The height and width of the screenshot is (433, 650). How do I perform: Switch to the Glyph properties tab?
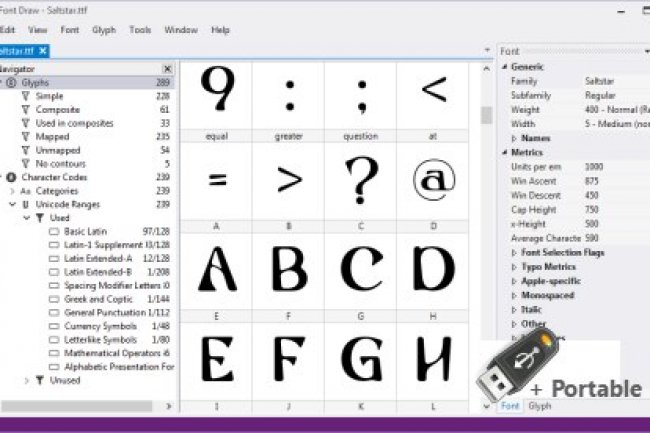[x=539, y=406]
